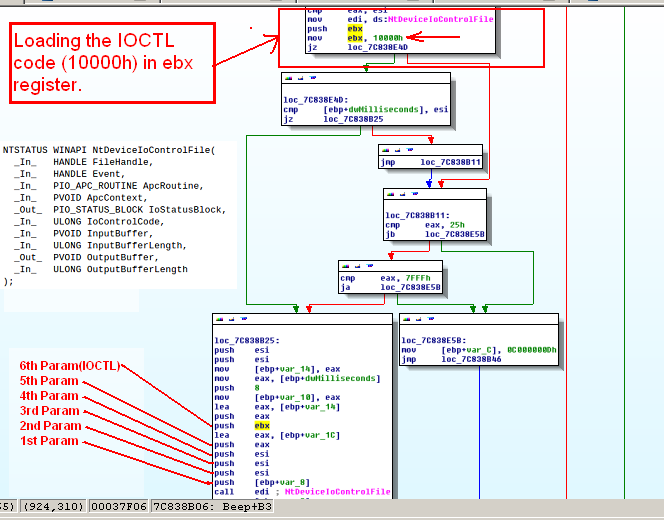Screen dimensions: 664x520
Task: Click cmp [ebp+dwMilliseconds], esi instruction
Action: click(x=365, y=110)
